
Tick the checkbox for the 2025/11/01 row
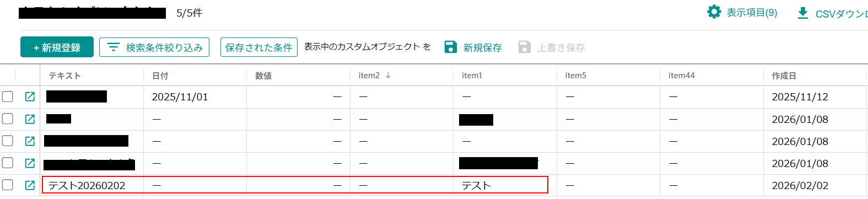point(8,97)
